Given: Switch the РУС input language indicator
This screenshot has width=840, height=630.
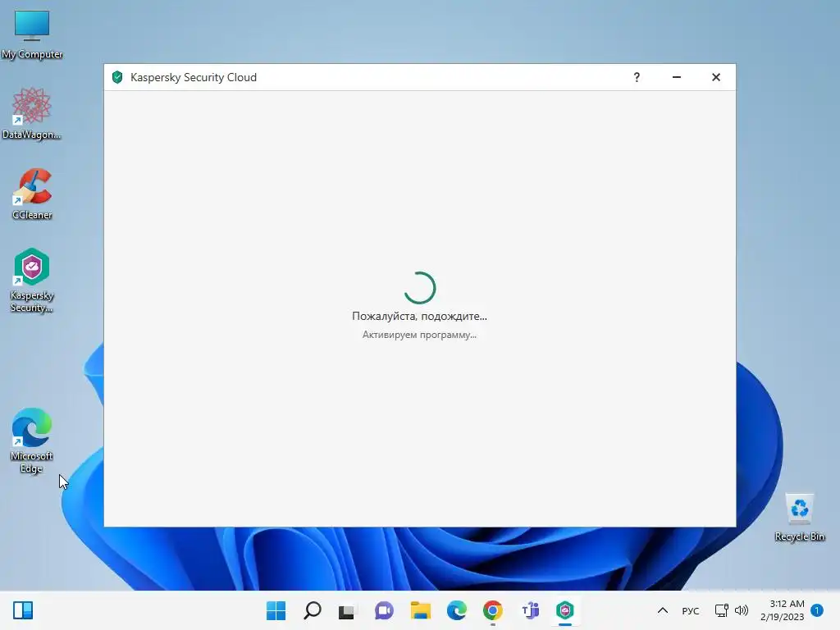Looking at the screenshot, I should [691, 610].
